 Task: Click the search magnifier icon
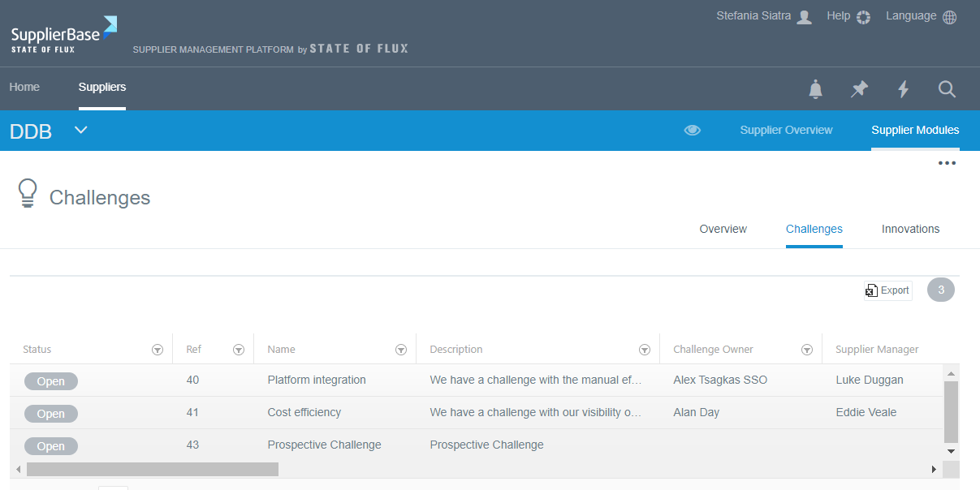(947, 89)
